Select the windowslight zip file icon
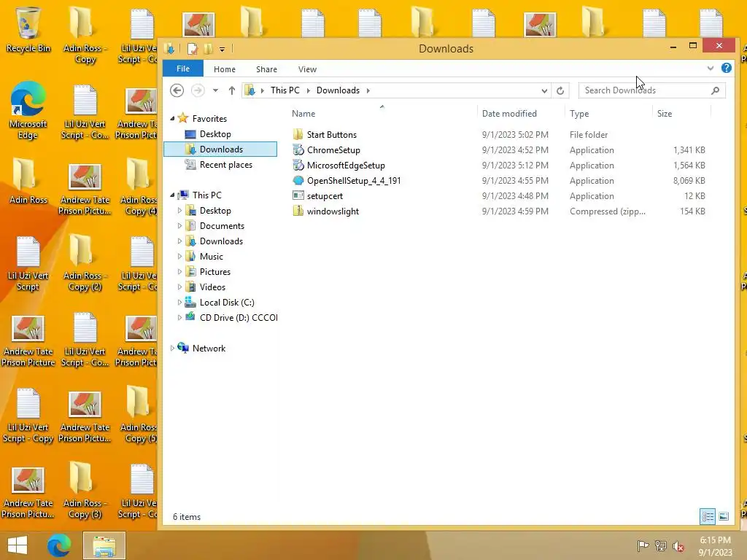This screenshot has width=747, height=560. 298,211
